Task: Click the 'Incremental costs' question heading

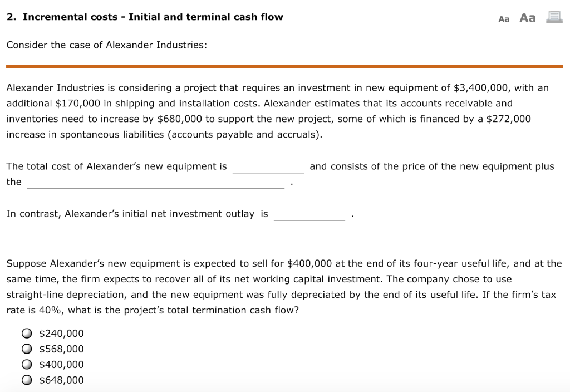Action: pos(145,17)
